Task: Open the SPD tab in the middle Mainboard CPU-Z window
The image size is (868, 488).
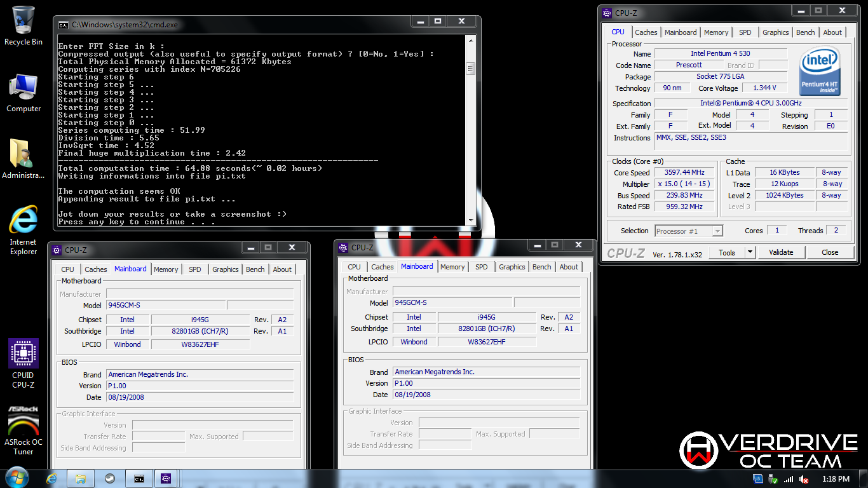Action: pos(482,267)
